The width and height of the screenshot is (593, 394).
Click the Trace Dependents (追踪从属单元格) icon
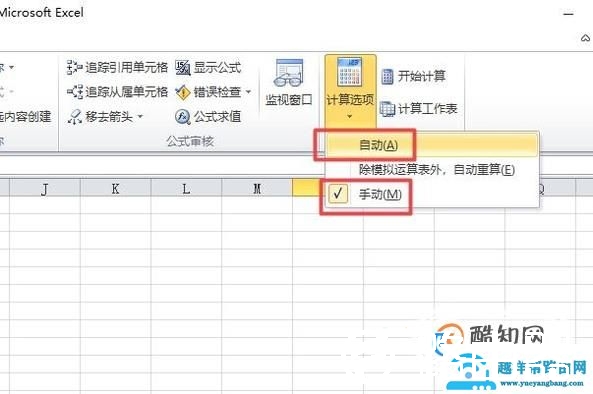point(75,92)
